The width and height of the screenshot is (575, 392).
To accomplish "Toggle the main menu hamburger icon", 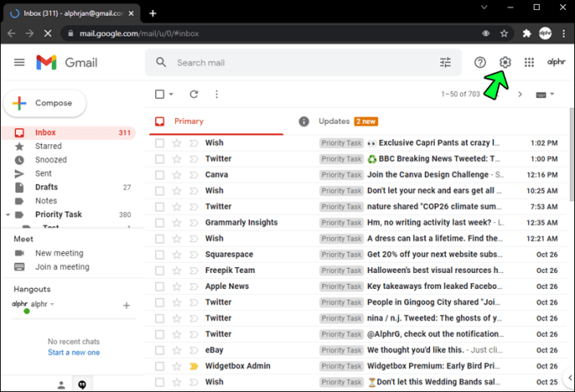I will coord(19,62).
